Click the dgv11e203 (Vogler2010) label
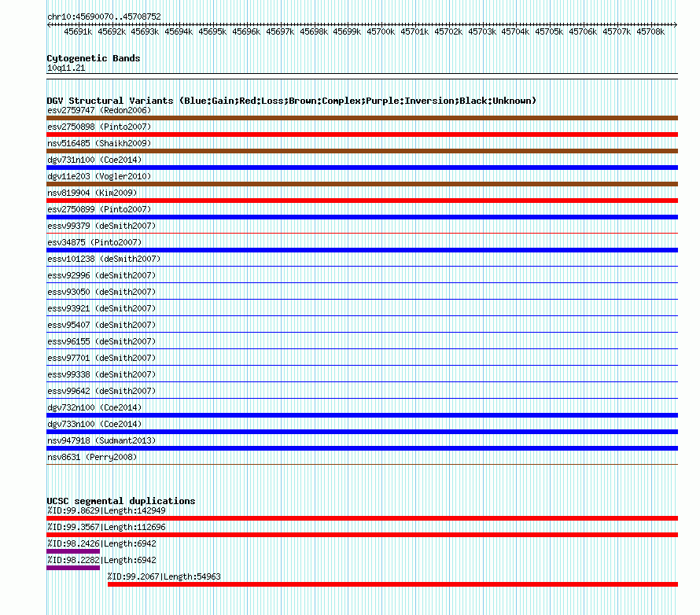The height and width of the screenshot is (615, 700). pos(99,176)
